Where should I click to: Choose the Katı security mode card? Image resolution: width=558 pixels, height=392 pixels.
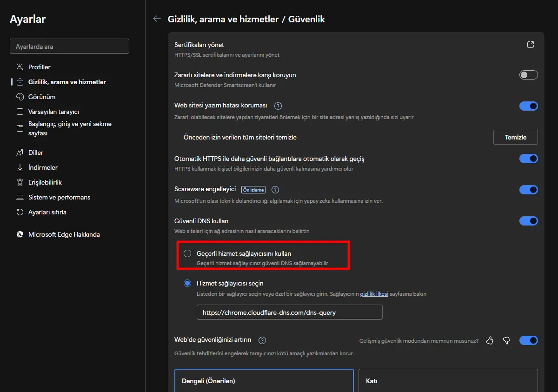[448, 381]
